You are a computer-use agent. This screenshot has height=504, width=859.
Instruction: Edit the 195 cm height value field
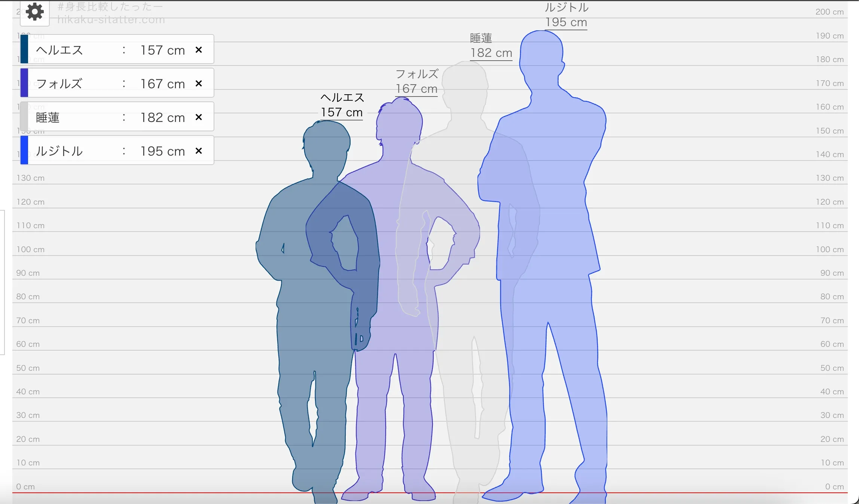162,151
